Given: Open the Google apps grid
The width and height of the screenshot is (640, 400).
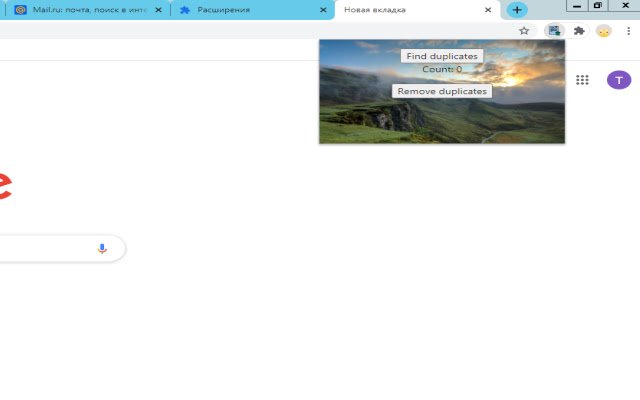Looking at the screenshot, I should click(582, 80).
